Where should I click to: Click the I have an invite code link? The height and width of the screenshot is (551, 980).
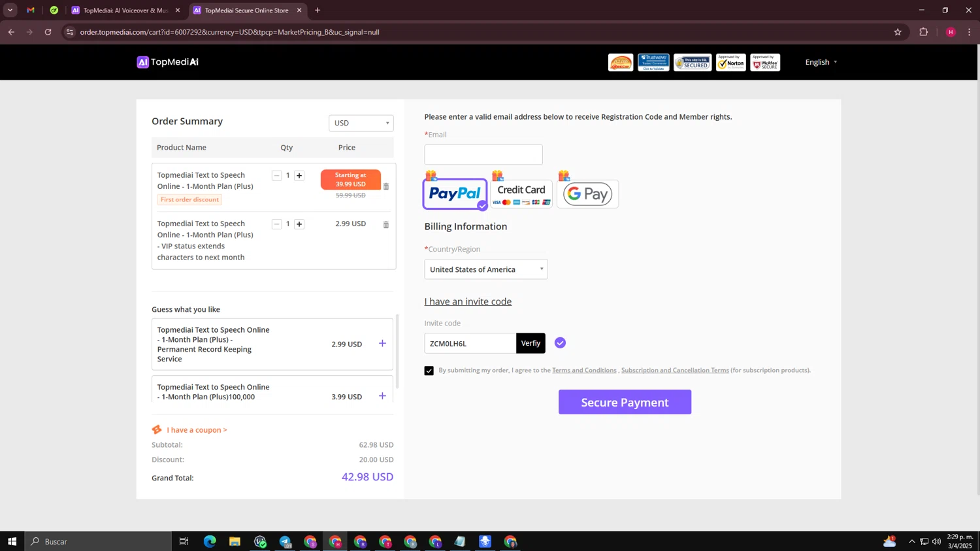468,301
